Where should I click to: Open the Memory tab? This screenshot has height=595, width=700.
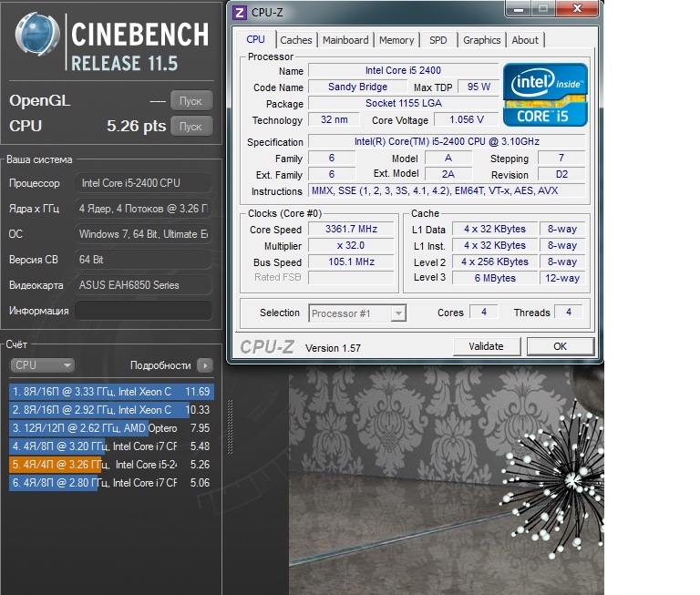396,40
